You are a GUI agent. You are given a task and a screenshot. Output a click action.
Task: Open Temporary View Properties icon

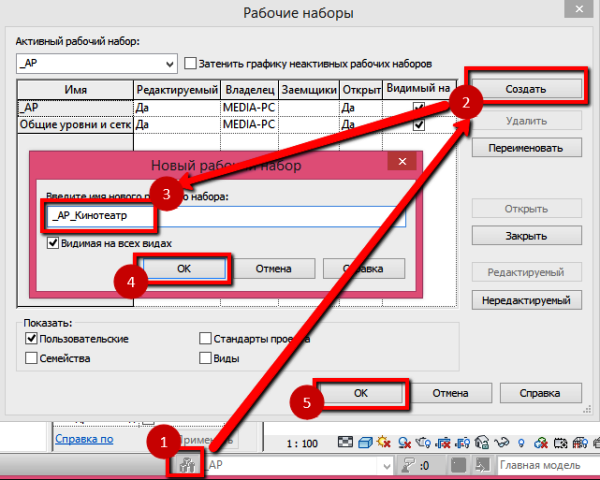[561, 443]
